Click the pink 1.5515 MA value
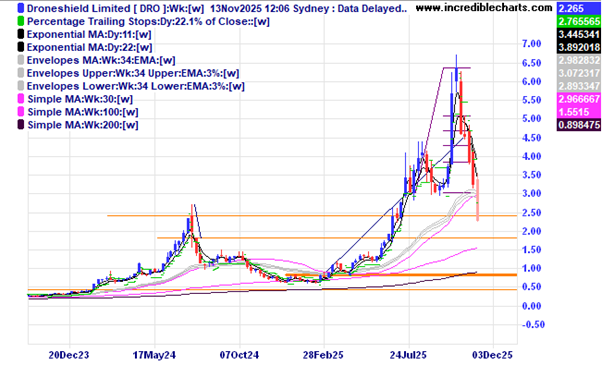The height and width of the screenshot is (365, 602). (x=579, y=112)
